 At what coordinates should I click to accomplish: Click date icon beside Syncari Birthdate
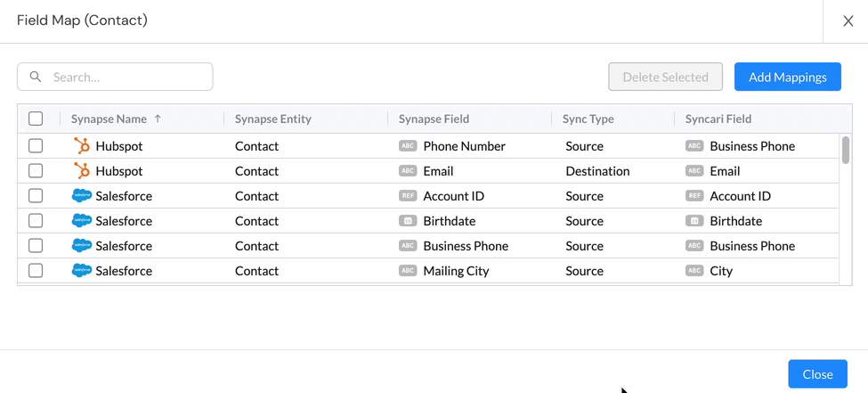click(x=694, y=221)
